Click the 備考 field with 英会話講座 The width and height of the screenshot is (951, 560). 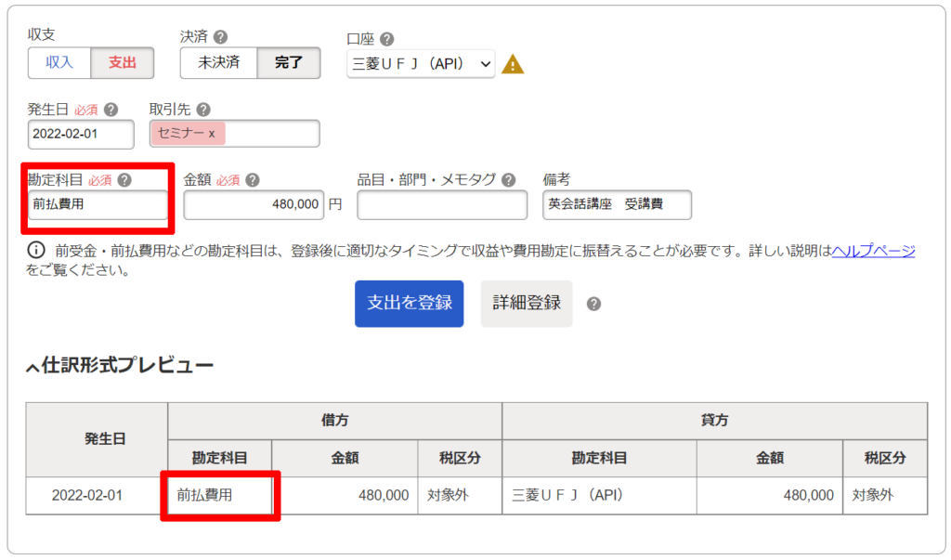pos(617,205)
